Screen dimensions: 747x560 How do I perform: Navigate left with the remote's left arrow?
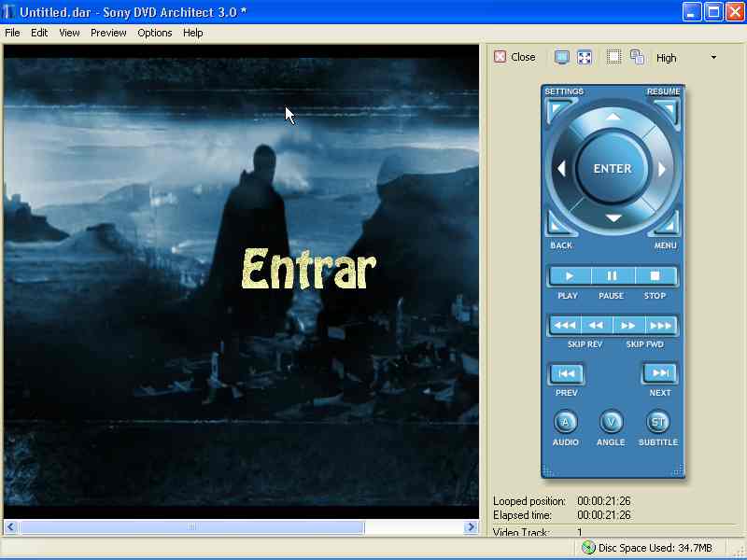click(x=562, y=169)
